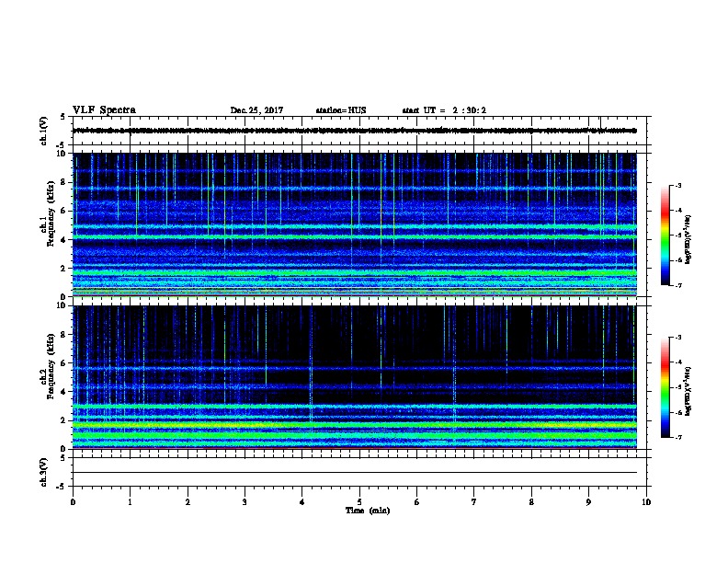Click the time axis tick "6"
The image size is (728, 563).
pos(417,502)
